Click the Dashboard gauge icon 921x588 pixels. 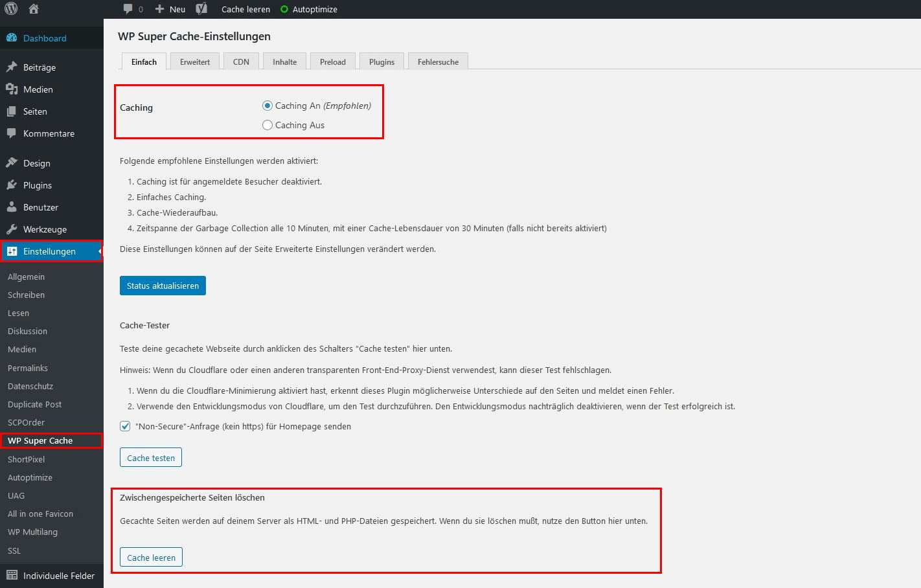click(x=12, y=38)
